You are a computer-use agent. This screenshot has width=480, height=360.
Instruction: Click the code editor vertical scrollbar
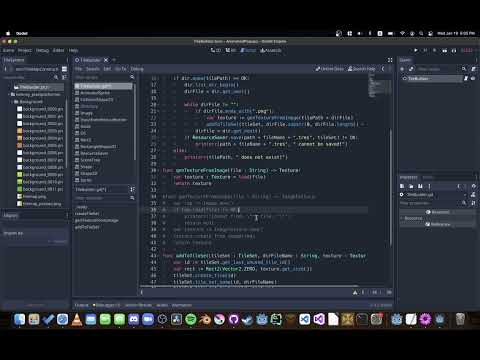click(391, 187)
